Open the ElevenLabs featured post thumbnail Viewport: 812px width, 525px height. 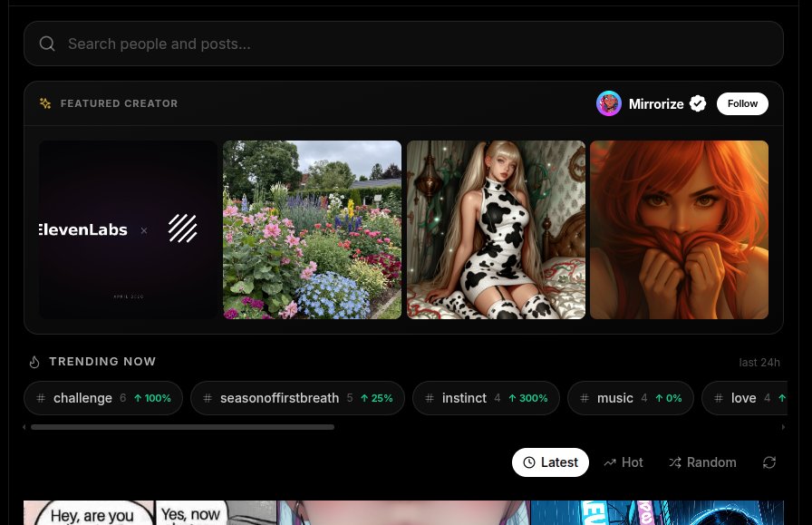tap(128, 229)
